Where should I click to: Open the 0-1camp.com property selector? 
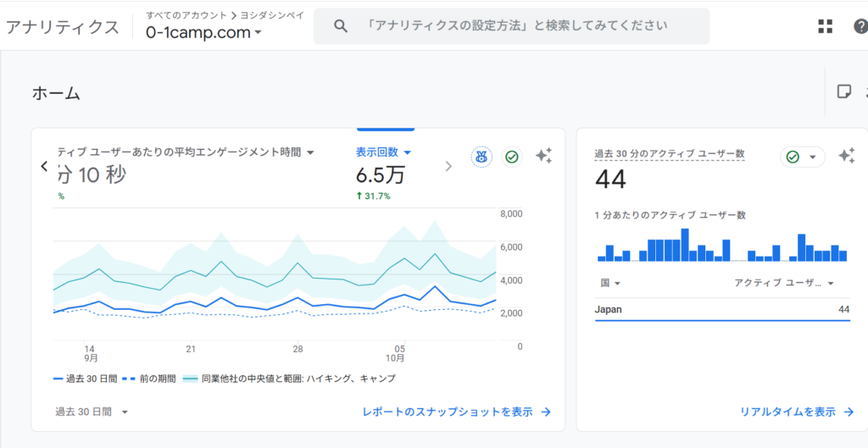pyautogui.click(x=203, y=33)
